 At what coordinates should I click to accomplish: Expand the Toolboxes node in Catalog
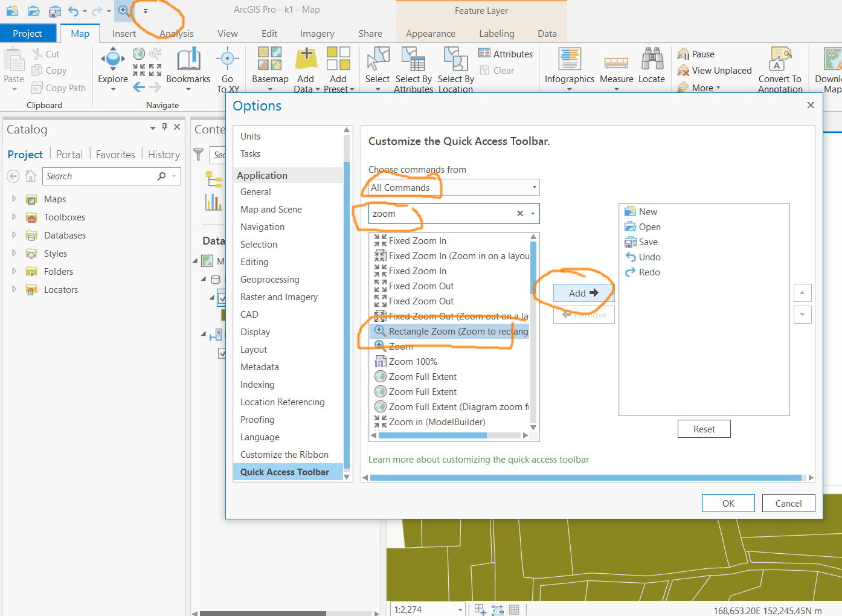pyautogui.click(x=14, y=216)
